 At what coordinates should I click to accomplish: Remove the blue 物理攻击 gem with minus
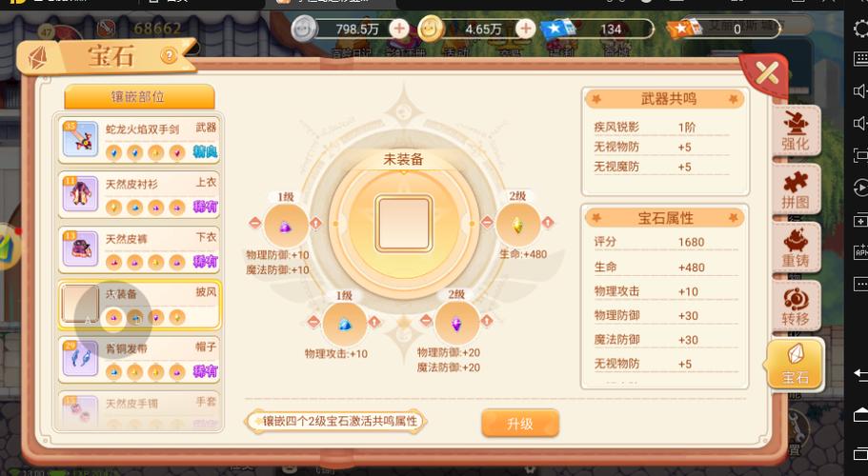coord(313,322)
